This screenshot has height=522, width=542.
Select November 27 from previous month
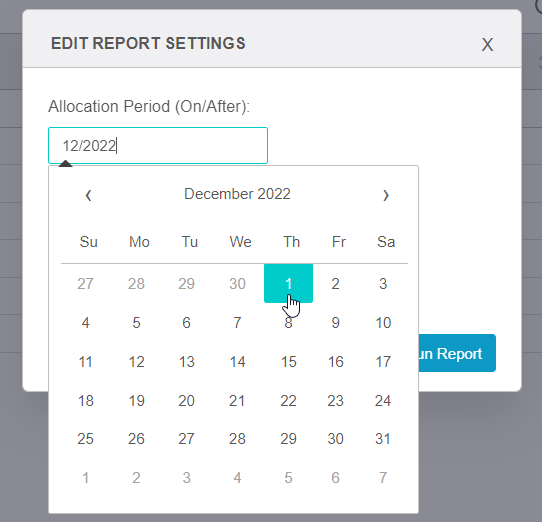click(85, 283)
